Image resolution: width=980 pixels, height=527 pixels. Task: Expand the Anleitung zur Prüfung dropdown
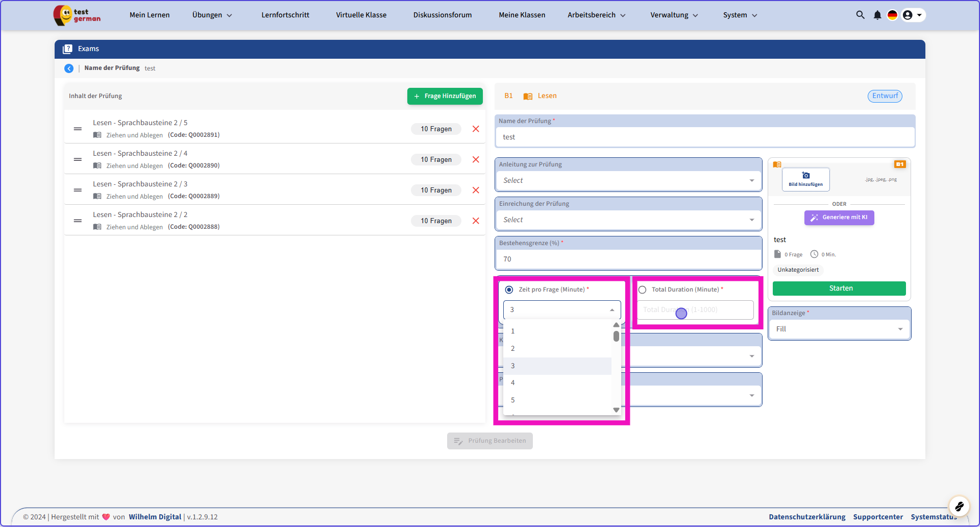click(628, 180)
